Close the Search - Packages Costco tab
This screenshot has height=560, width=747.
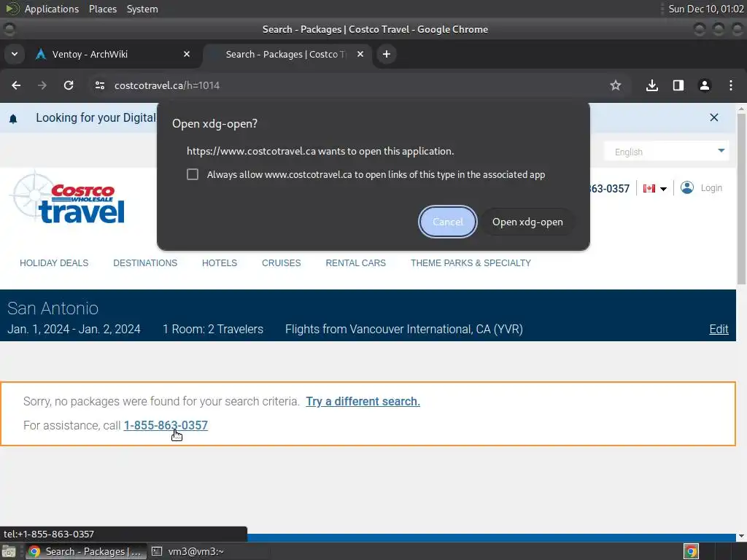point(360,54)
